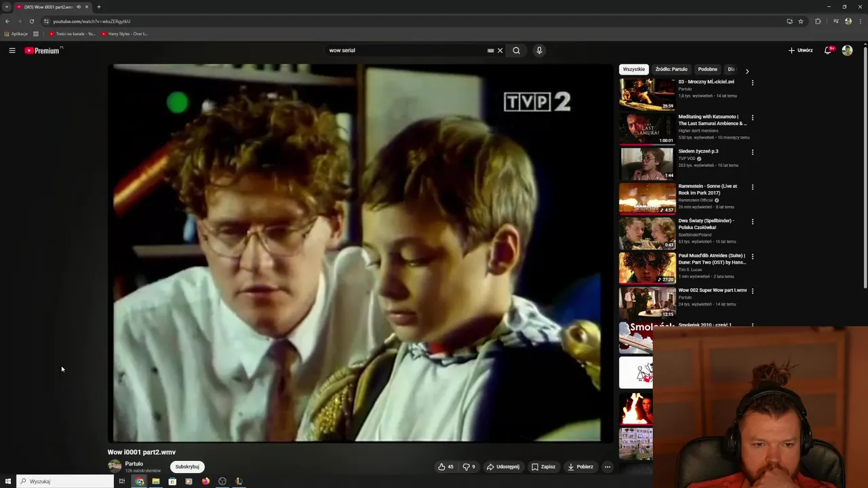Open options for Wow 002 Super Wow suggestion
This screenshot has height=488, width=868.
[752, 291]
